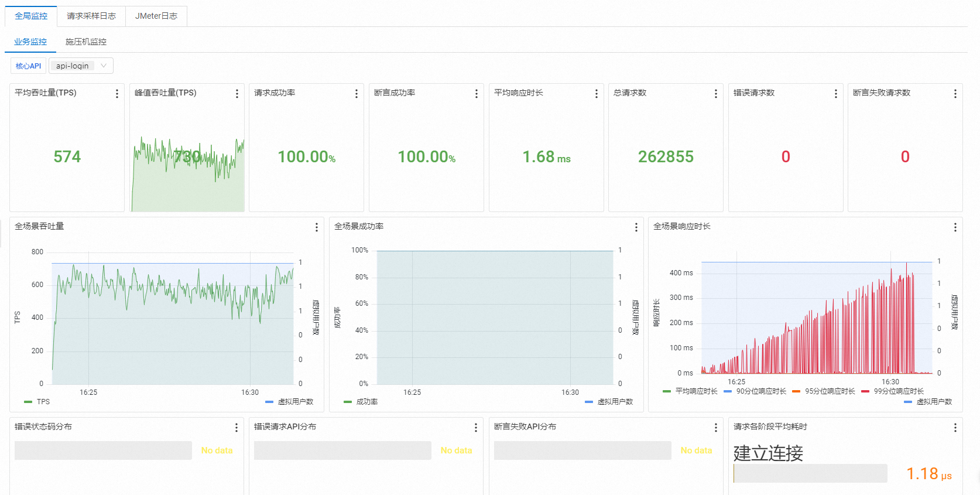Select the 施压机监控 sub-tab

[x=86, y=42]
